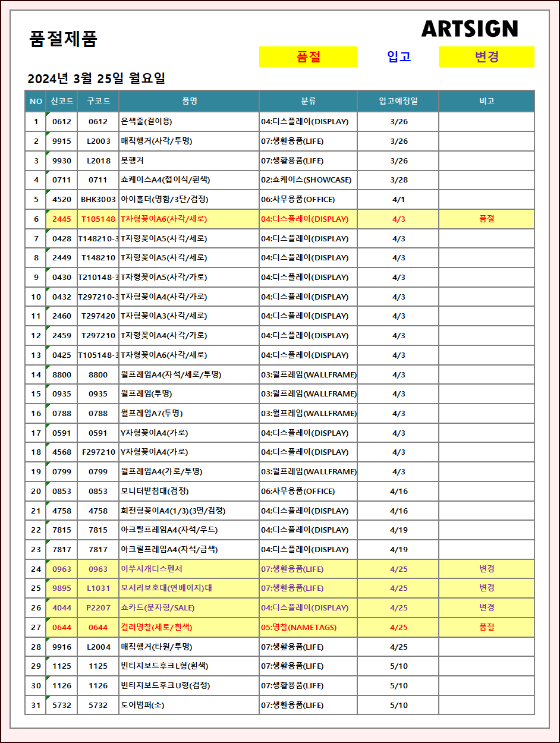Click the 05:명찰(NAMETAGS) category cell
560x743 pixels.
(298, 627)
